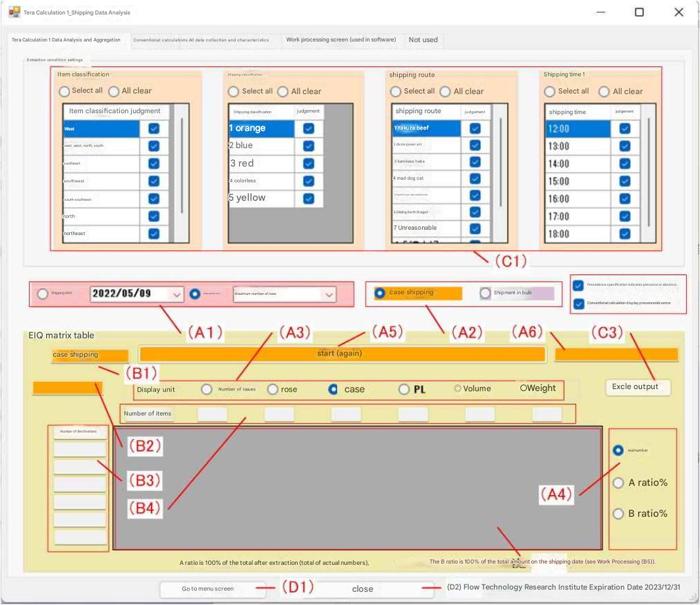This screenshot has height=605, width=700.
Task: Open Conventional calculations All data collection tab
Action: pos(201,39)
